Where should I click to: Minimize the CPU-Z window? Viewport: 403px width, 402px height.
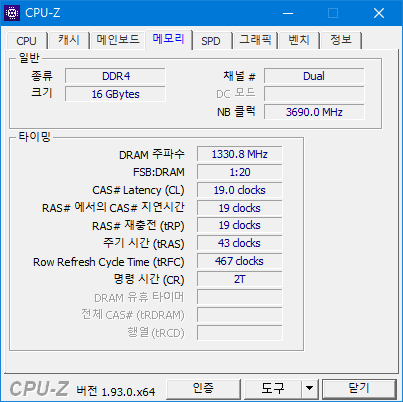[x=288, y=13]
